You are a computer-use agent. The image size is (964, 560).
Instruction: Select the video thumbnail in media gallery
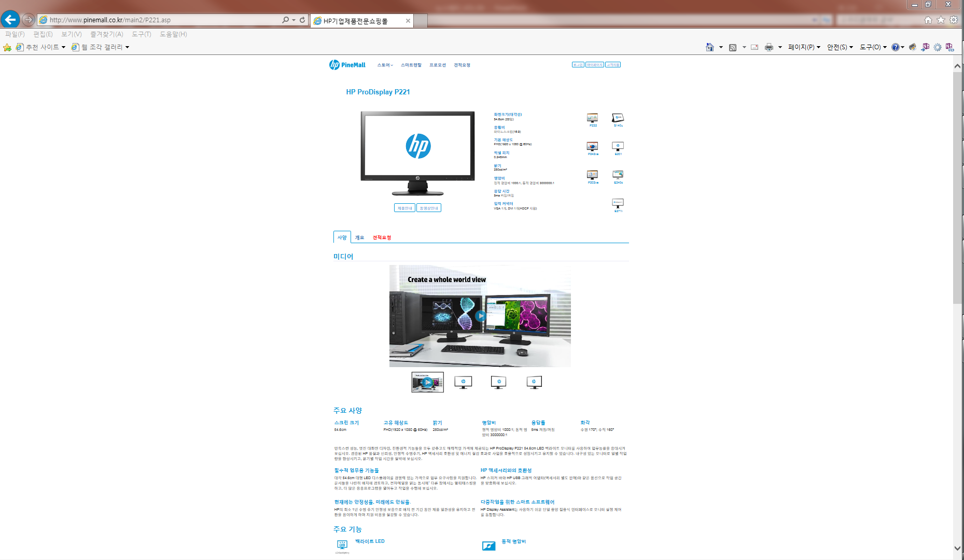428,382
